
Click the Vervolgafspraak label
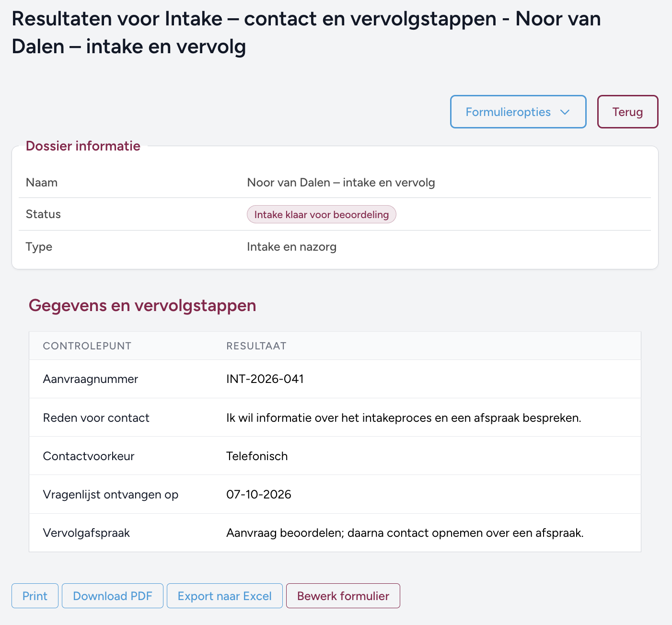(x=86, y=533)
